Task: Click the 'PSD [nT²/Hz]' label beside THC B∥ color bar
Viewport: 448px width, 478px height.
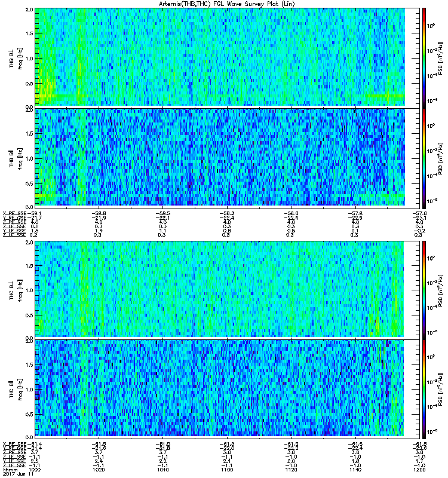Action: tap(441, 390)
